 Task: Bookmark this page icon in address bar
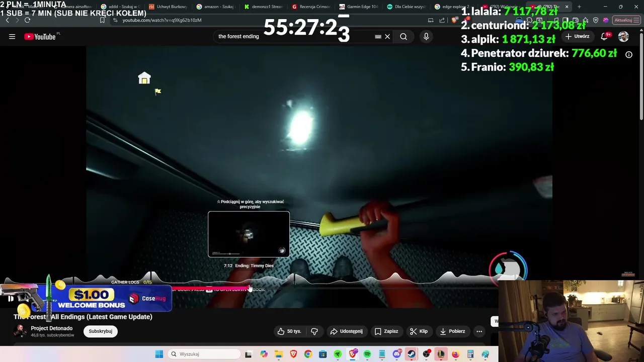(x=102, y=20)
